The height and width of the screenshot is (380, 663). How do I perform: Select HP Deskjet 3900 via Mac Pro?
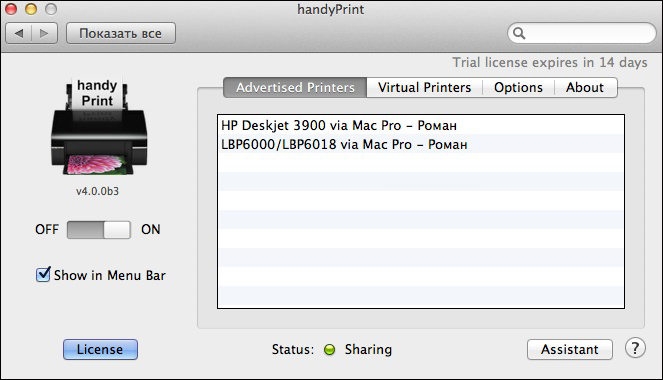(x=421, y=125)
